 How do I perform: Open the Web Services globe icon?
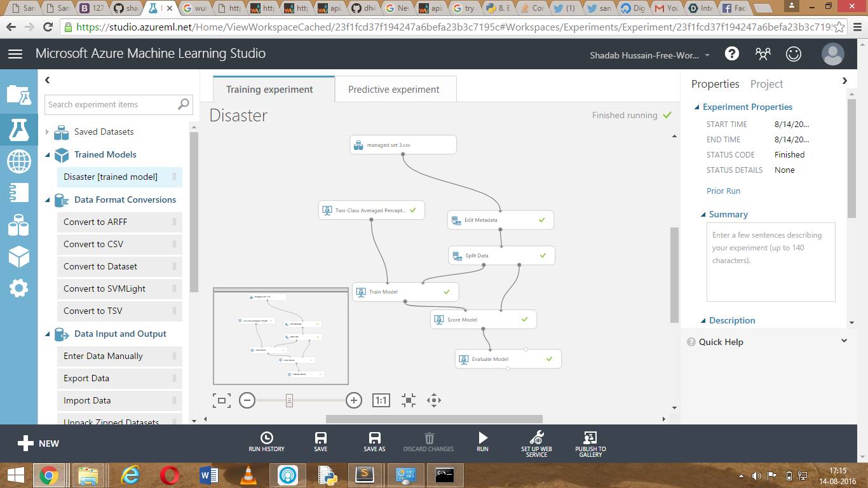[x=18, y=161]
